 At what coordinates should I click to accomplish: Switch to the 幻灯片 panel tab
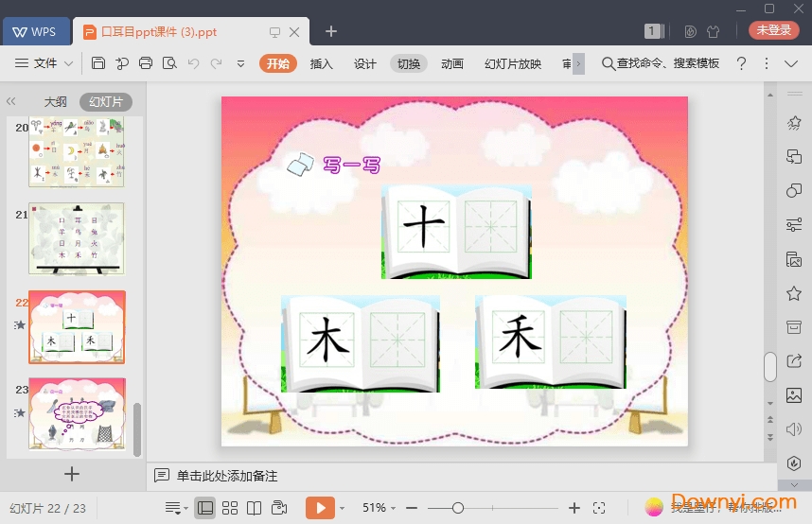click(x=106, y=101)
